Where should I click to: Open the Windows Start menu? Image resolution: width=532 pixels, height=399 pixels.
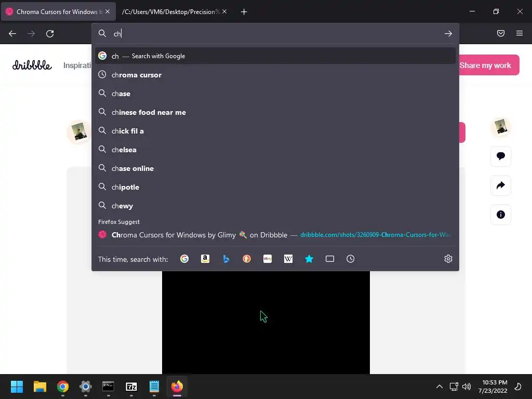pos(17,387)
